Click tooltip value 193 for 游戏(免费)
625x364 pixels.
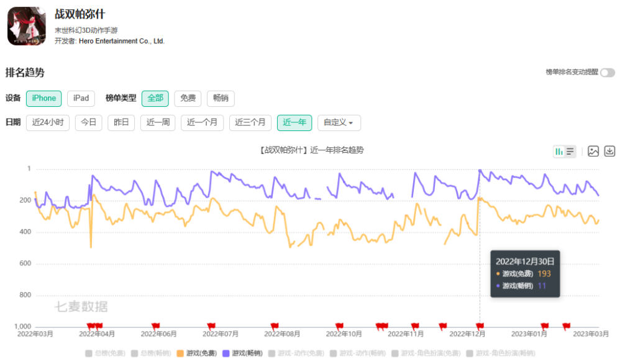tap(544, 274)
